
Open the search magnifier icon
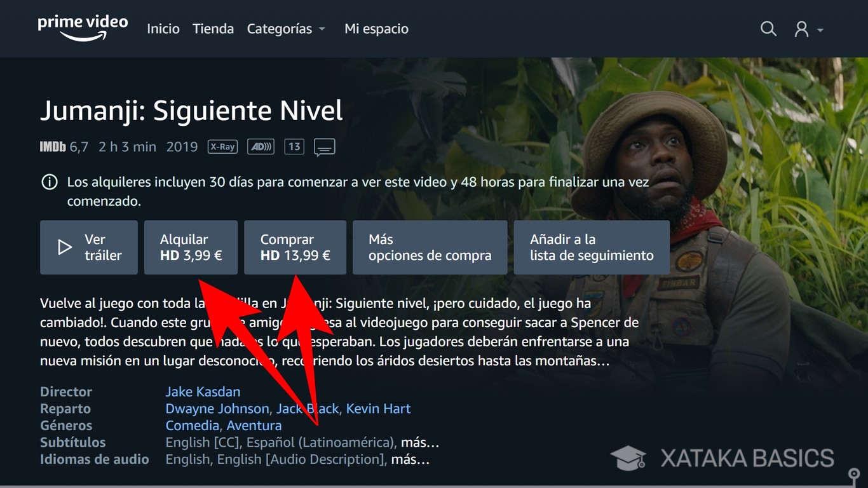pos(768,29)
